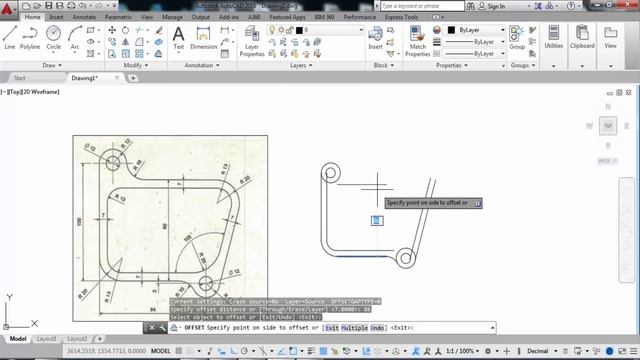This screenshot has height=360, width=640.
Task: Click the black object color swatch
Action: coord(451,30)
